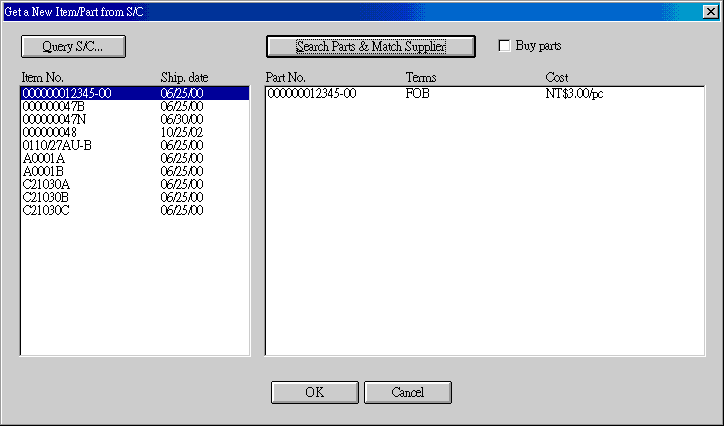Click the 06/30/00 ship date entry
This screenshot has width=724, height=426.
point(181,120)
